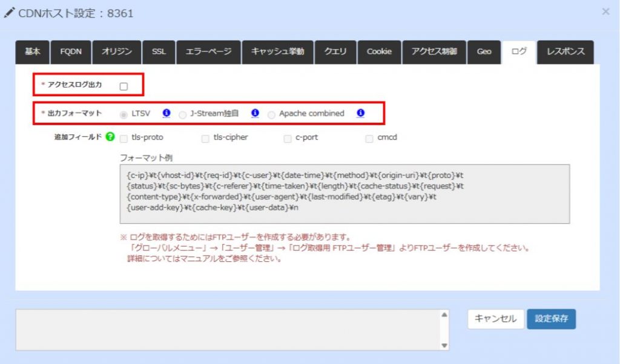The width and height of the screenshot is (620, 364).
Task: Switch to the SSL tab
Action: click(x=159, y=52)
